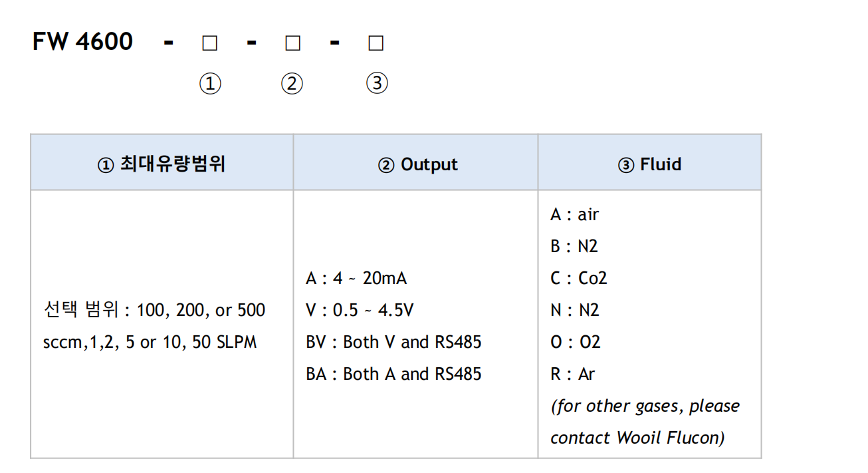Select the V : 0.5 ~ 4.5V option

click(360, 310)
